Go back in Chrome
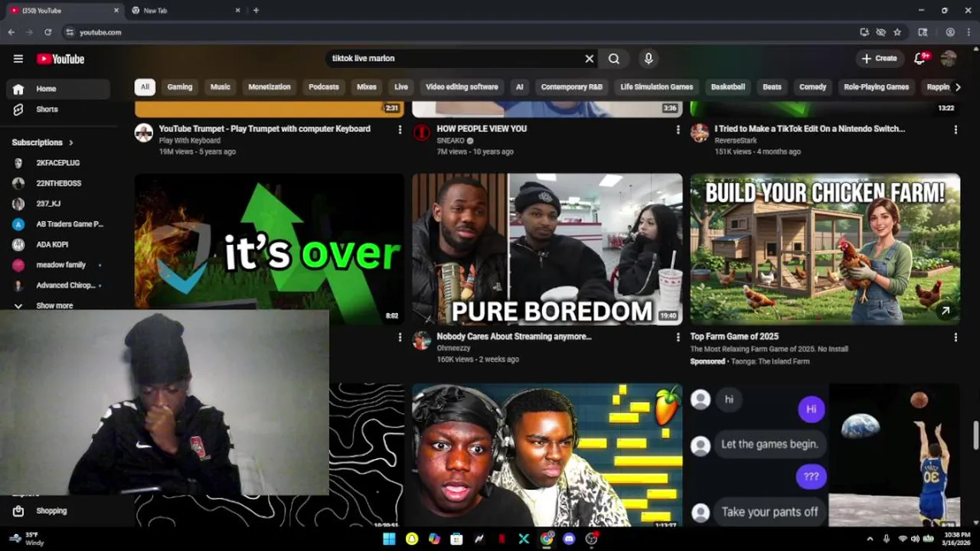Screen dimensions: 980x551 pos(11,32)
